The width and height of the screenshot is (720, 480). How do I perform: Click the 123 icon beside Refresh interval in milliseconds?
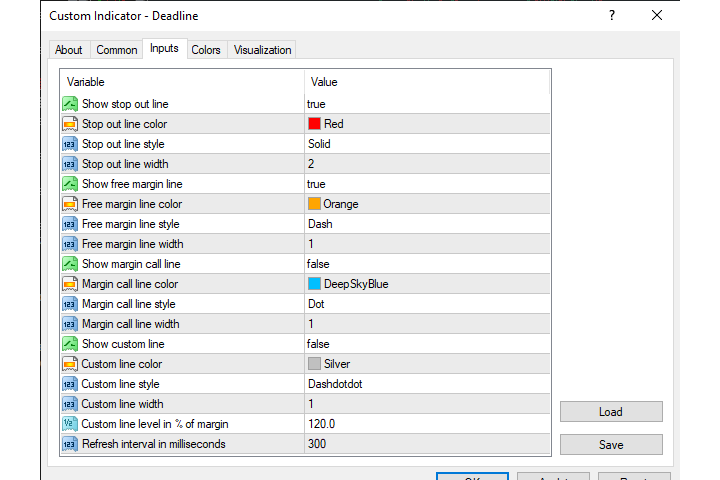70,444
